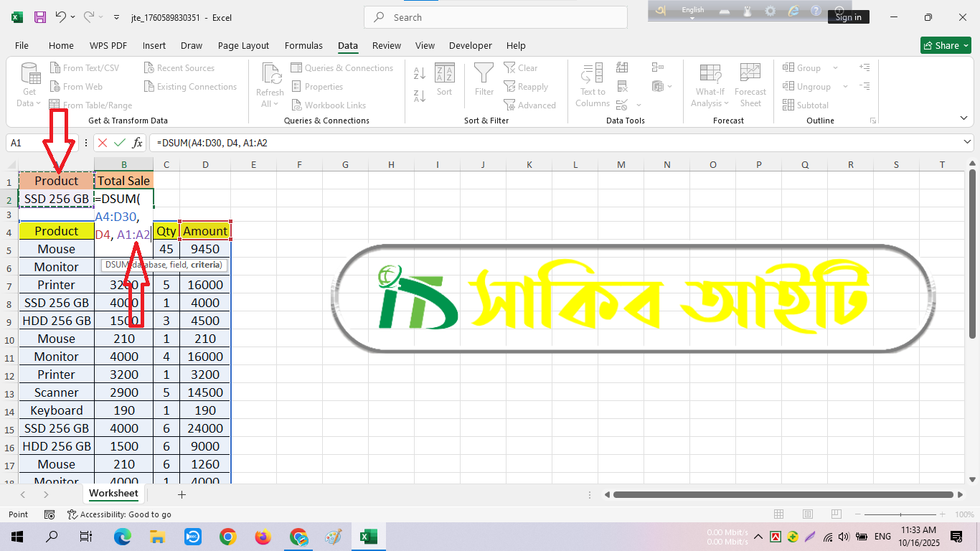Cancel the formula entry with the red X
The width and height of the screenshot is (980, 551).
click(103, 143)
